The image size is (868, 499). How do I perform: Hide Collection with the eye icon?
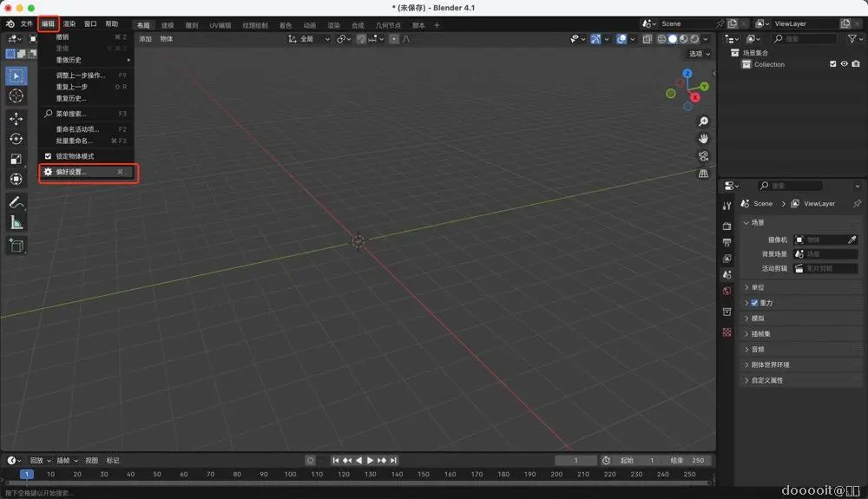pos(844,64)
